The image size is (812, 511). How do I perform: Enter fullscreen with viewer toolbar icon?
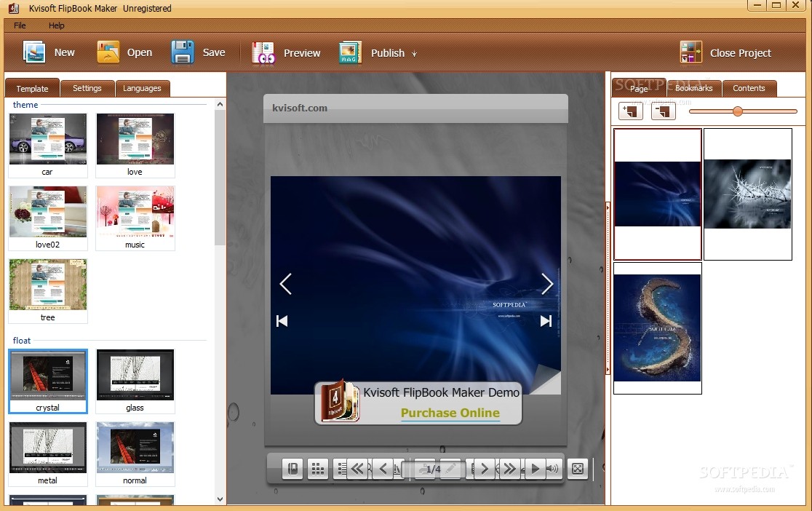pos(578,469)
